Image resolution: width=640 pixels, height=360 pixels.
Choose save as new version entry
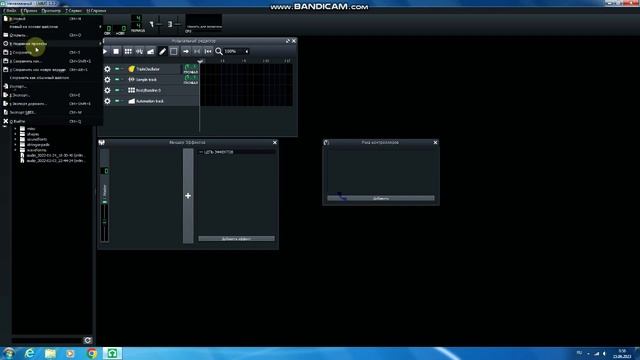[52, 69]
